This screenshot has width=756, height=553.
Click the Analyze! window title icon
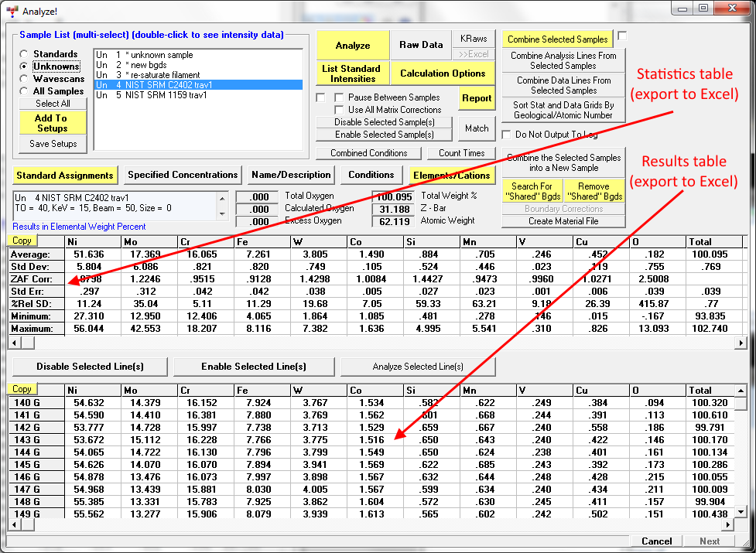(x=12, y=10)
